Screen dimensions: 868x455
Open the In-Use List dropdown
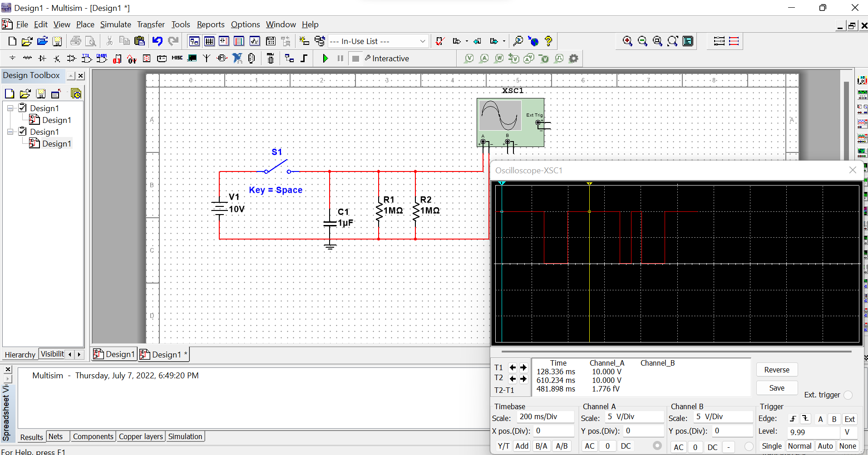422,41
